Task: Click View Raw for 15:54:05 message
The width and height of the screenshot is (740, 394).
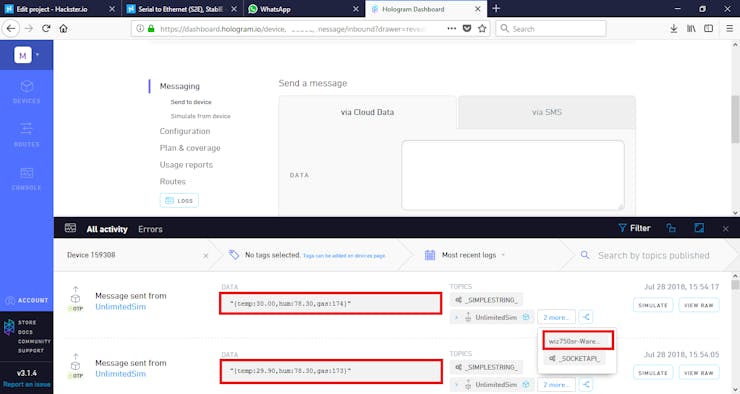Action: pyautogui.click(x=698, y=373)
